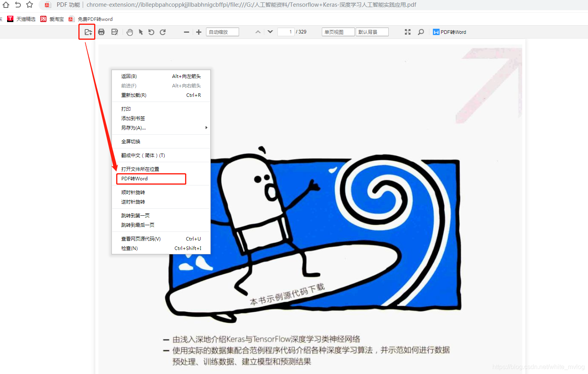Choose 逆时针旋转 menu entry
Screen dimensions: 588x374
[x=161, y=202]
